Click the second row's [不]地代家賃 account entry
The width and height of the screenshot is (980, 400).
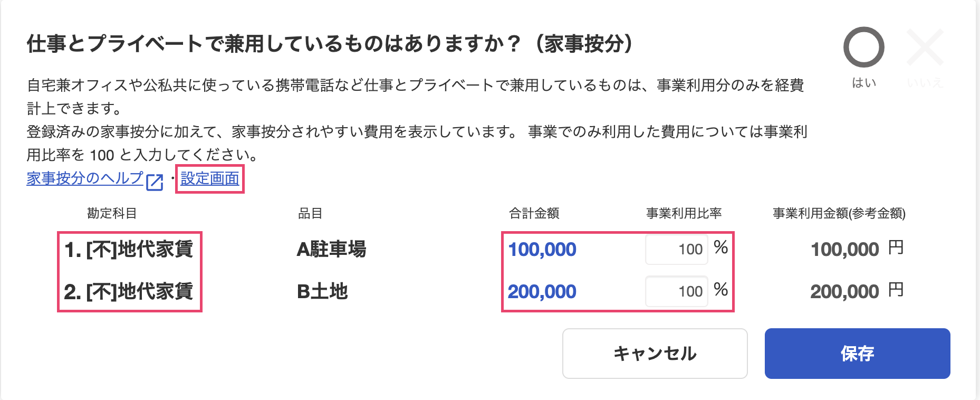(129, 291)
